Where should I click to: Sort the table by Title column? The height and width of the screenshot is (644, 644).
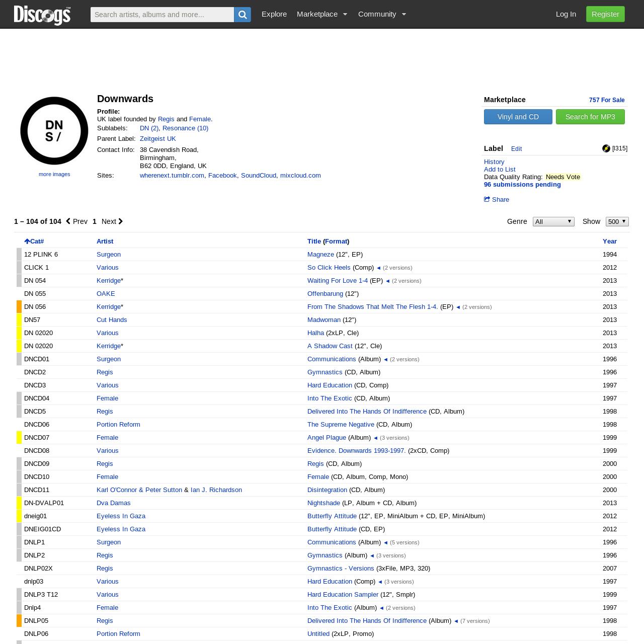[x=314, y=242]
